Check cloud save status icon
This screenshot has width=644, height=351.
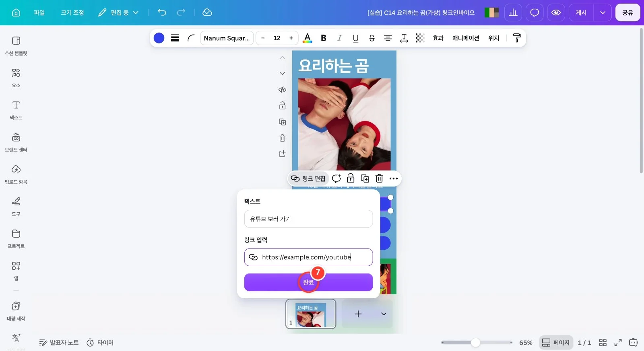click(207, 12)
